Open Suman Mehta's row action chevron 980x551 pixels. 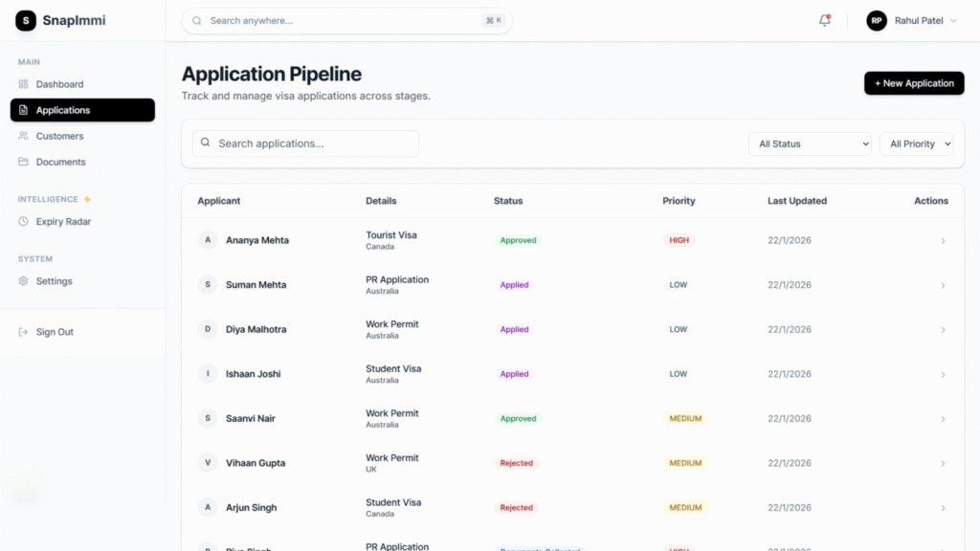(943, 285)
